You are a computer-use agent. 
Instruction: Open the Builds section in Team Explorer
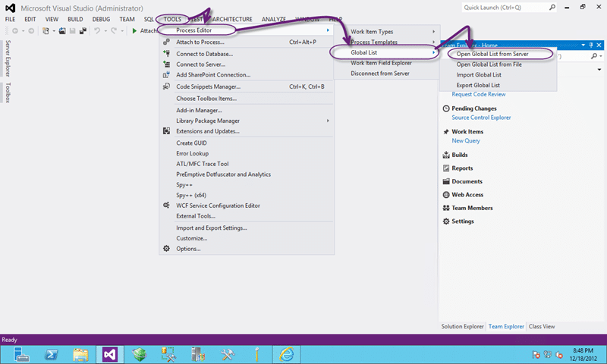[x=455, y=155]
